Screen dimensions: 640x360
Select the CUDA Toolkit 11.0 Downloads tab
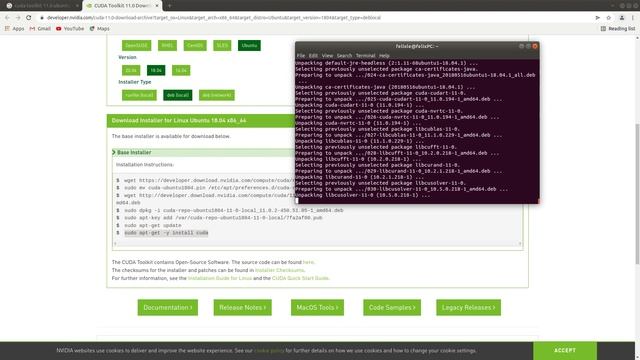122,6
